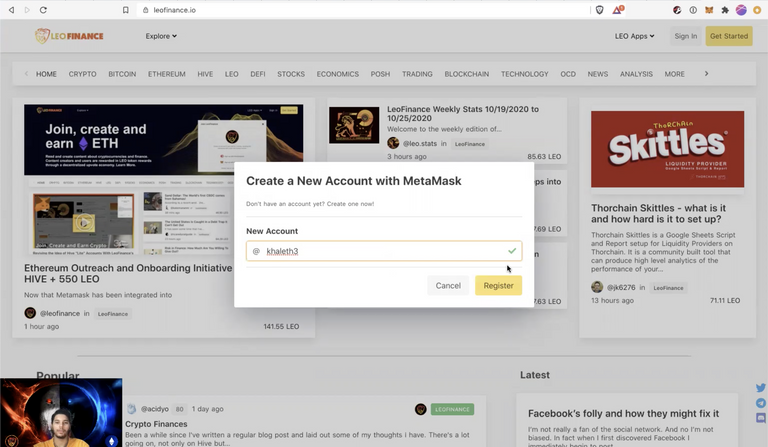Click the Get Started button

pyautogui.click(x=729, y=36)
